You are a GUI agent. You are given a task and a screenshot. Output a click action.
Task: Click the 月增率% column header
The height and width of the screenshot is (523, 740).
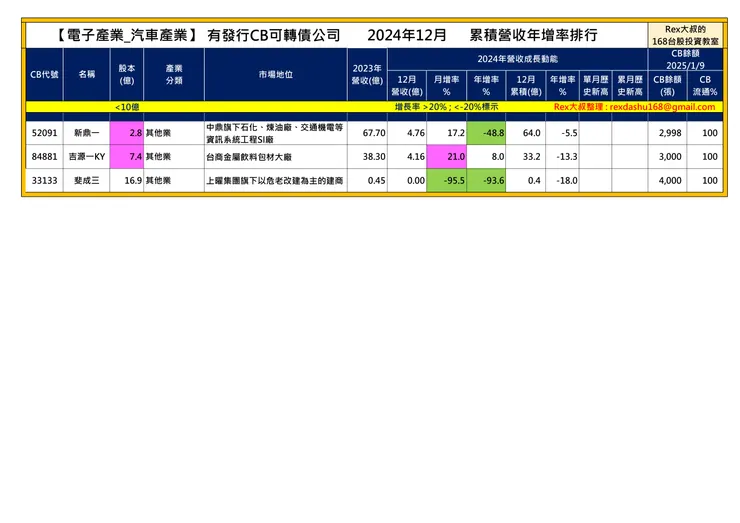click(446, 85)
